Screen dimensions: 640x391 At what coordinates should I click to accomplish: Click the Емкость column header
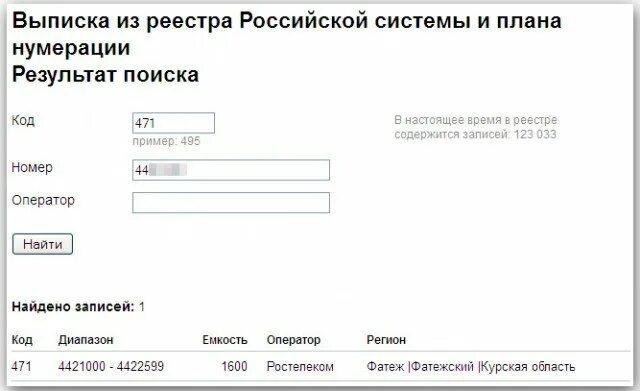tap(225, 340)
